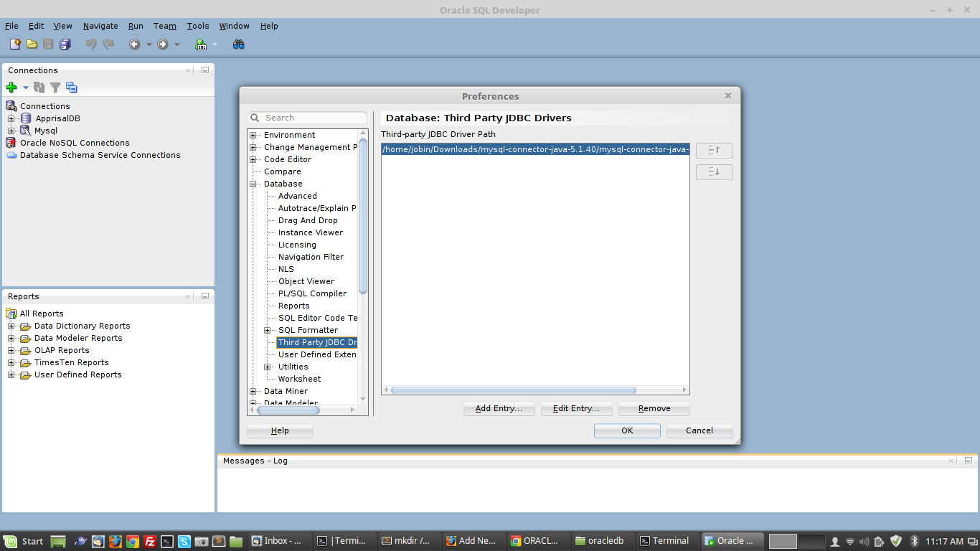Select Worksheet in Preferences tree
This screenshot has width=980, height=551.
pyautogui.click(x=300, y=379)
